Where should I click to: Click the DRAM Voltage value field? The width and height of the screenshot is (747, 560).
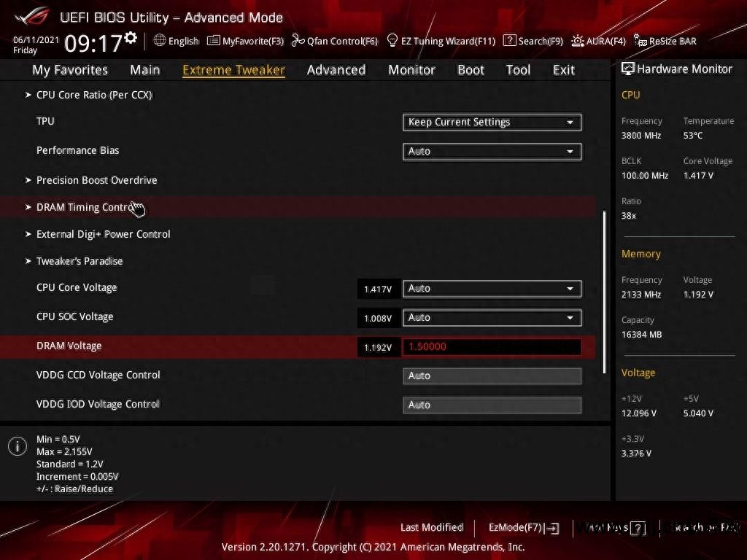(492, 346)
